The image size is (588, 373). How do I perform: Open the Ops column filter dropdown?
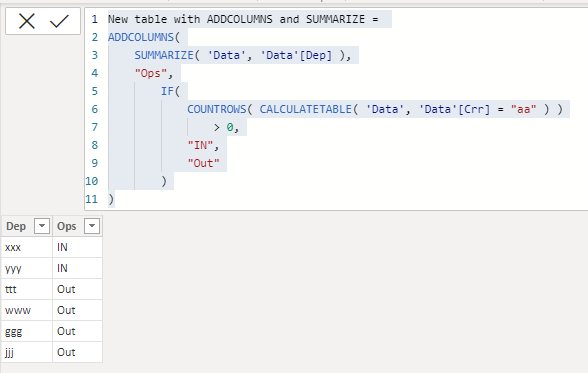tap(92, 226)
